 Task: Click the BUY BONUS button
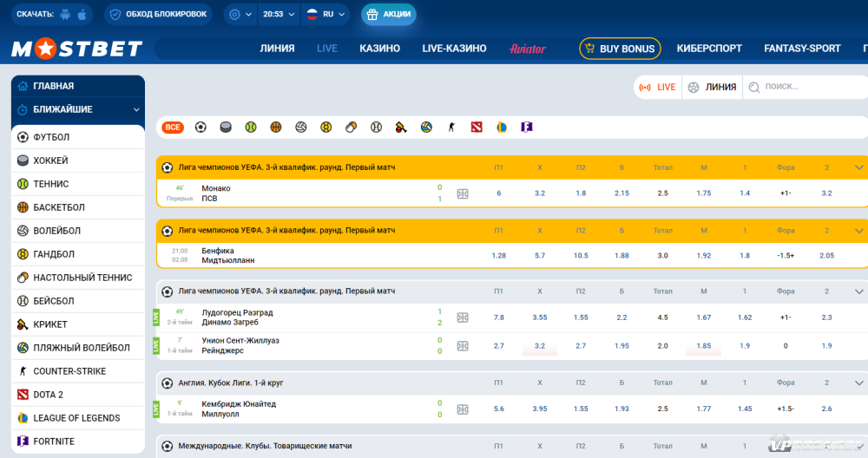620,49
